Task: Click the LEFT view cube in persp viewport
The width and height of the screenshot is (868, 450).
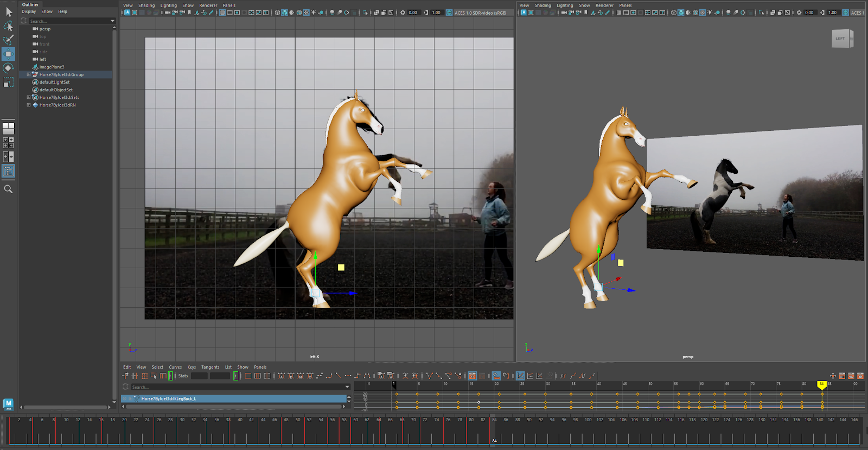Action: coord(841,39)
